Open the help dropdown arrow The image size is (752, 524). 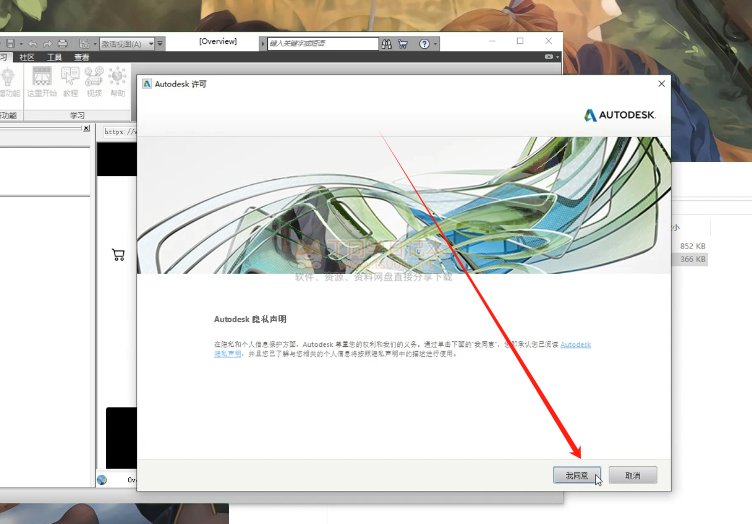coord(435,44)
